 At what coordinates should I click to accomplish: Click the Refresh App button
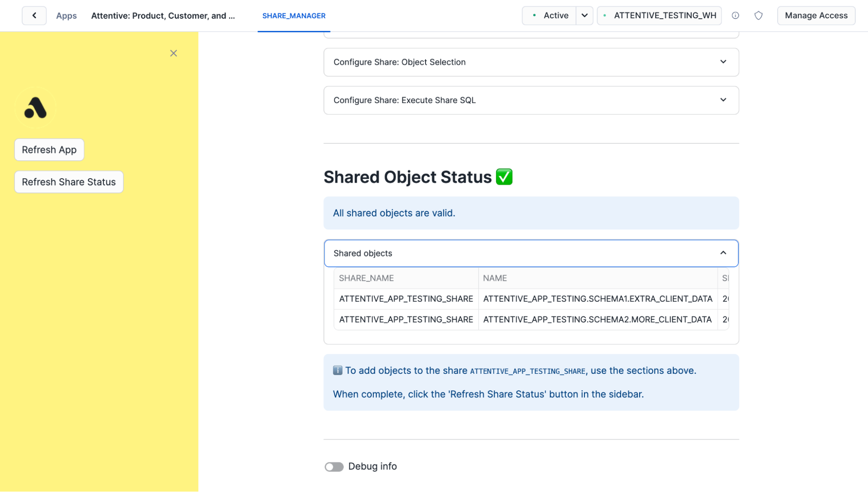(49, 150)
